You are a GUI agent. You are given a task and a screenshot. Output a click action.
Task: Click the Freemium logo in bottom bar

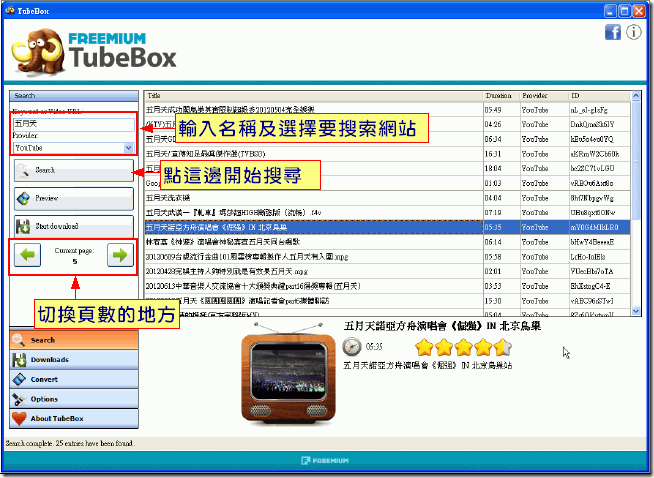(324, 460)
